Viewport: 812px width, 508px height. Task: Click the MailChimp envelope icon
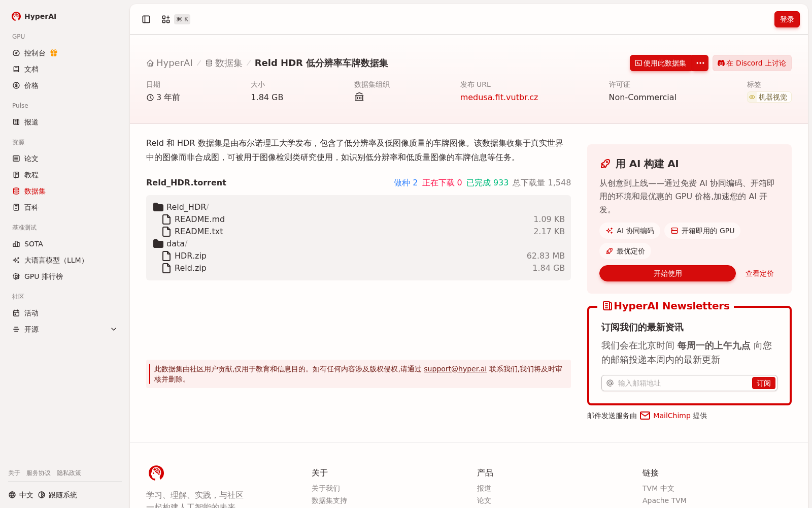pyautogui.click(x=645, y=416)
